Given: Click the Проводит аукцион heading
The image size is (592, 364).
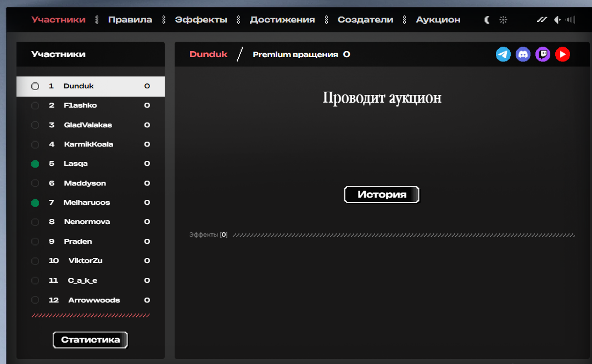Looking at the screenshot, I should pos(382,98).
